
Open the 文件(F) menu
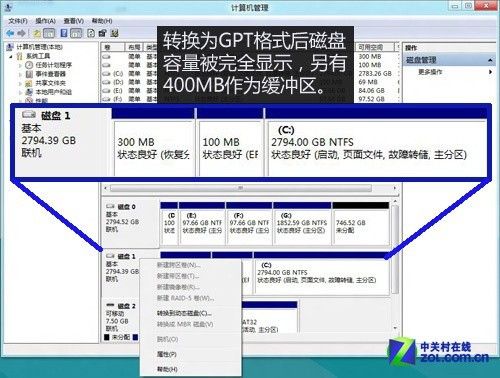18,21
